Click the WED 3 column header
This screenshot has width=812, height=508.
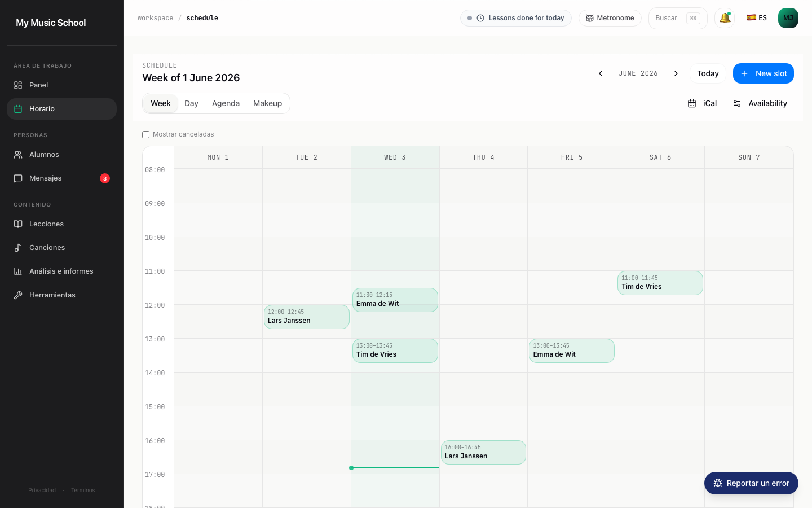(395, 157)
